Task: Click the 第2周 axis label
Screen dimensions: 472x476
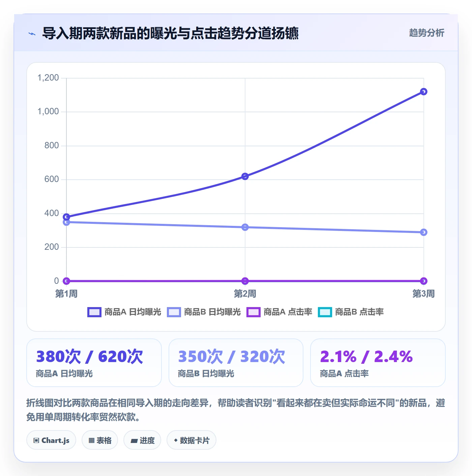Action: click(x=245, y=294)
